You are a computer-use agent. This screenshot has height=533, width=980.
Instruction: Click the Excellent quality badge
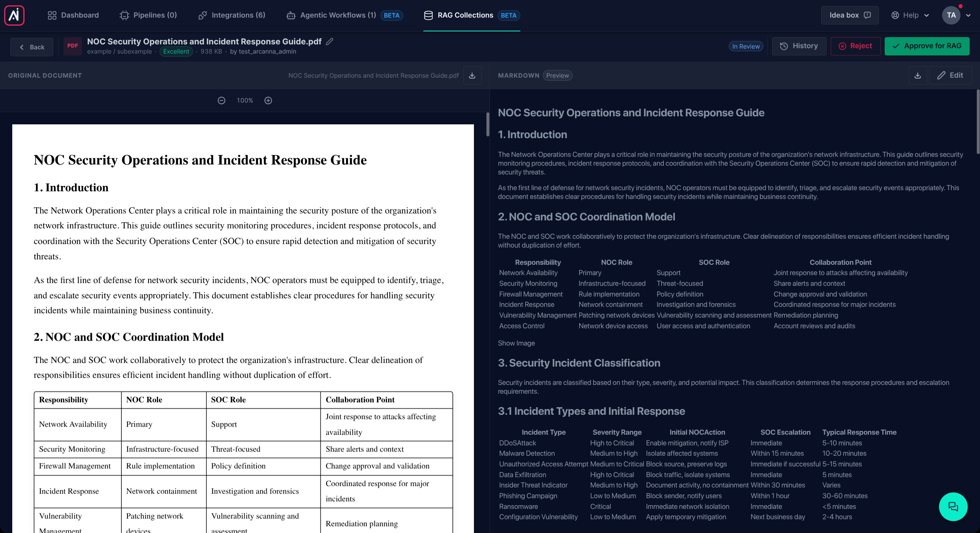176,51
